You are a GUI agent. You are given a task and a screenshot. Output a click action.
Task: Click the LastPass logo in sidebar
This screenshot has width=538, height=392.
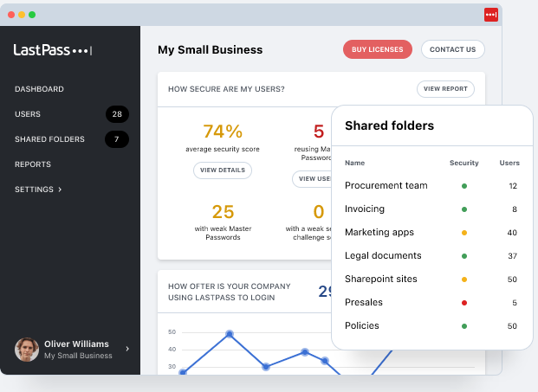(x=53, y=50)
